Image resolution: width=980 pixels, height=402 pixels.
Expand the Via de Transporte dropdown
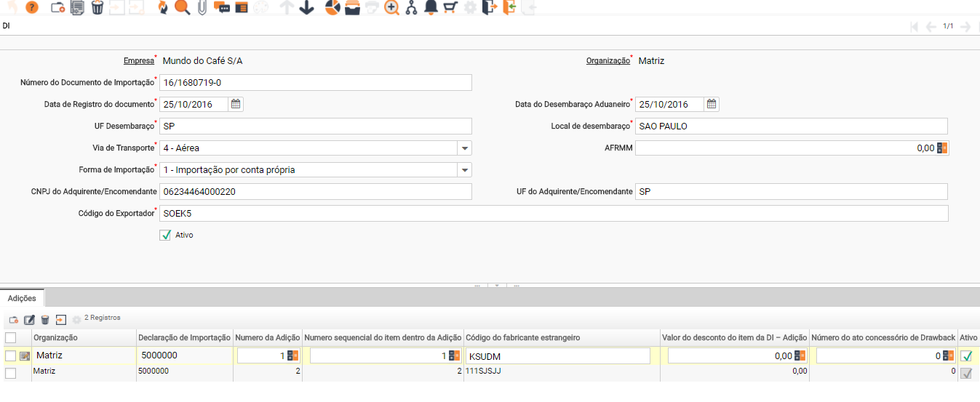[x=464, y=148]
